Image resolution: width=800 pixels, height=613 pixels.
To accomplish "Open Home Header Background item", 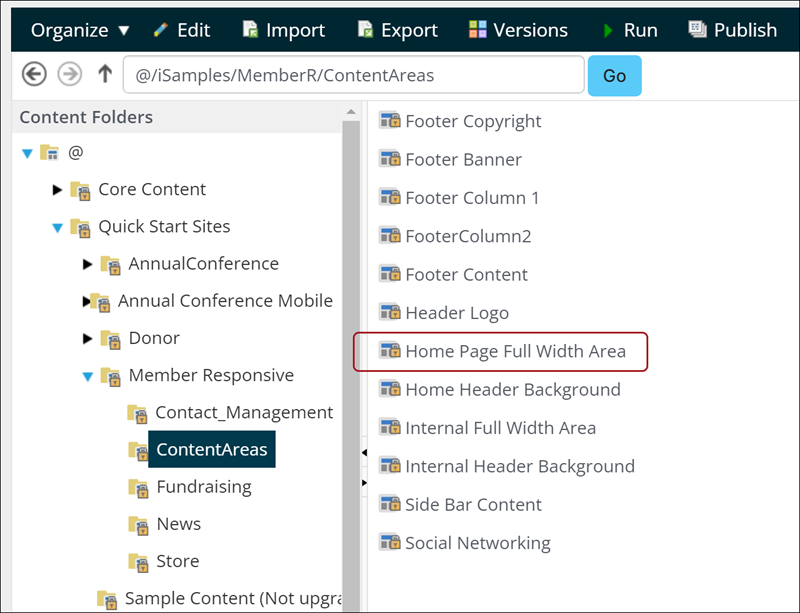I will [513, 390].
